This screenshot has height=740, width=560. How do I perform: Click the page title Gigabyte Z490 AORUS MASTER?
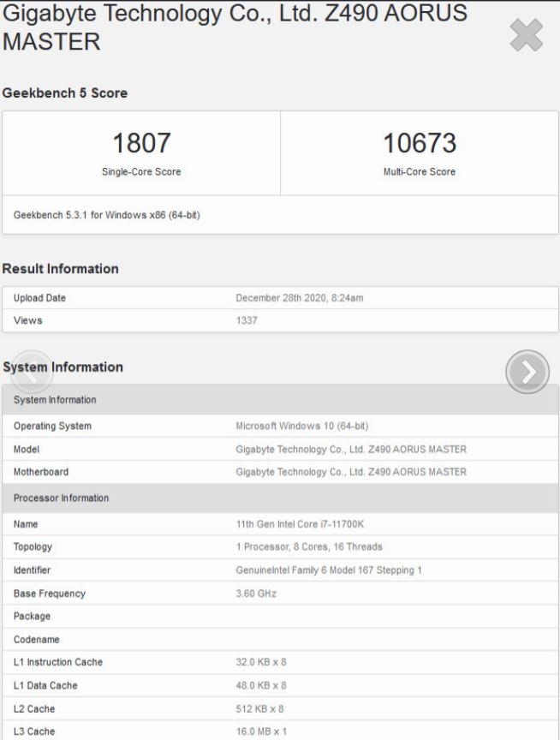(235, 27)
